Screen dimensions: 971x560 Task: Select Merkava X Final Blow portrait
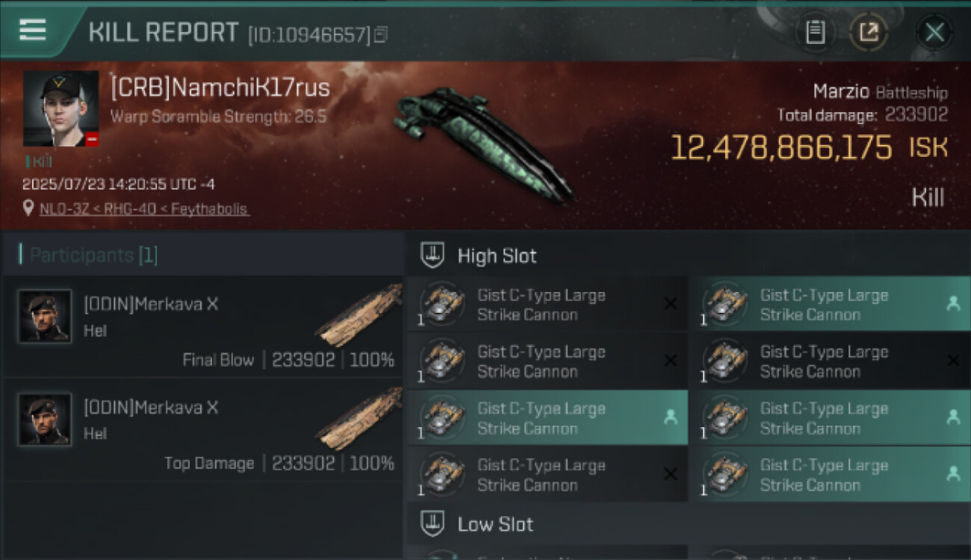[x=45, y=316]
